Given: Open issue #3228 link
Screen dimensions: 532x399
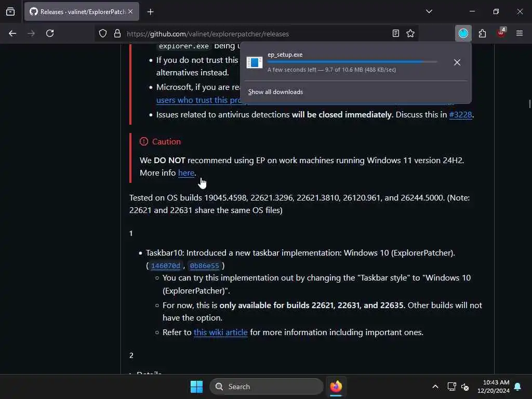Looking at the screenshot, I should 460,115.
